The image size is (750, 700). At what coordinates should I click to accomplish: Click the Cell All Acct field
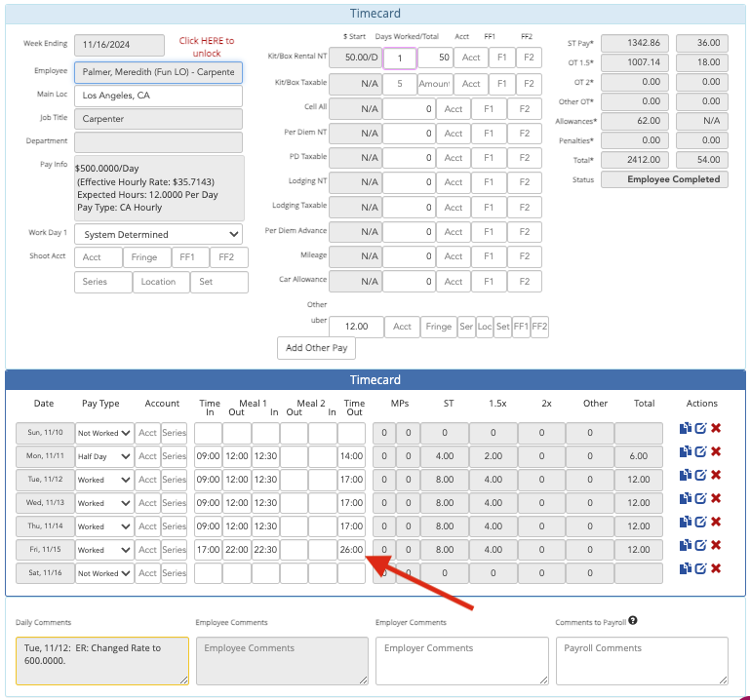(x=453, y=109)
